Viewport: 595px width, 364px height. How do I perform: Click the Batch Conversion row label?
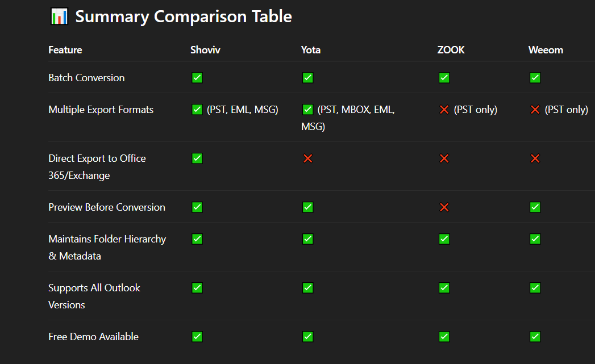point(86,78)
